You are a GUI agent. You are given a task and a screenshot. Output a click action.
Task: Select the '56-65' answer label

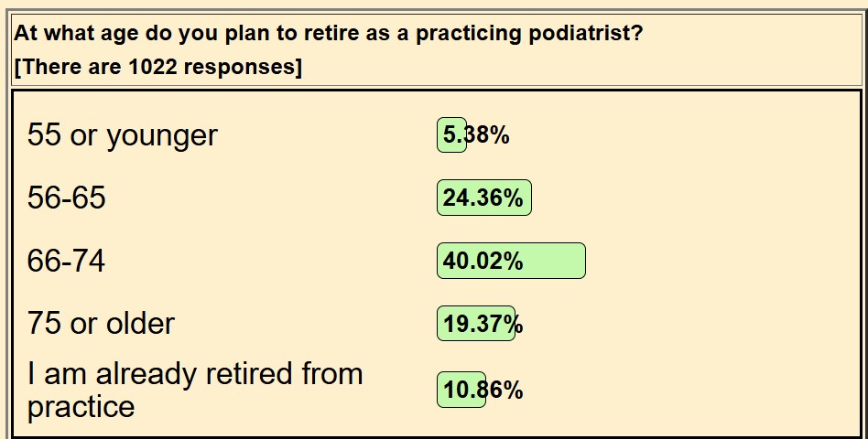(67, 198)
